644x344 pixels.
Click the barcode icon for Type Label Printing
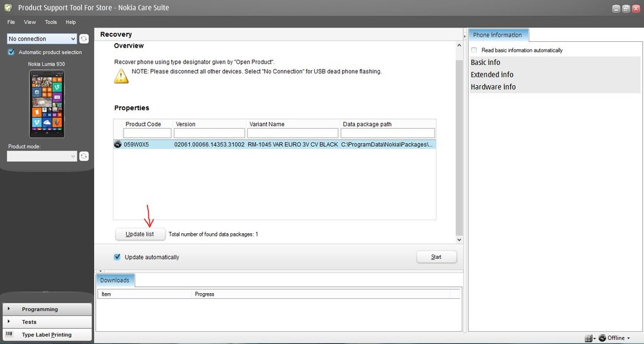point(9,334)
